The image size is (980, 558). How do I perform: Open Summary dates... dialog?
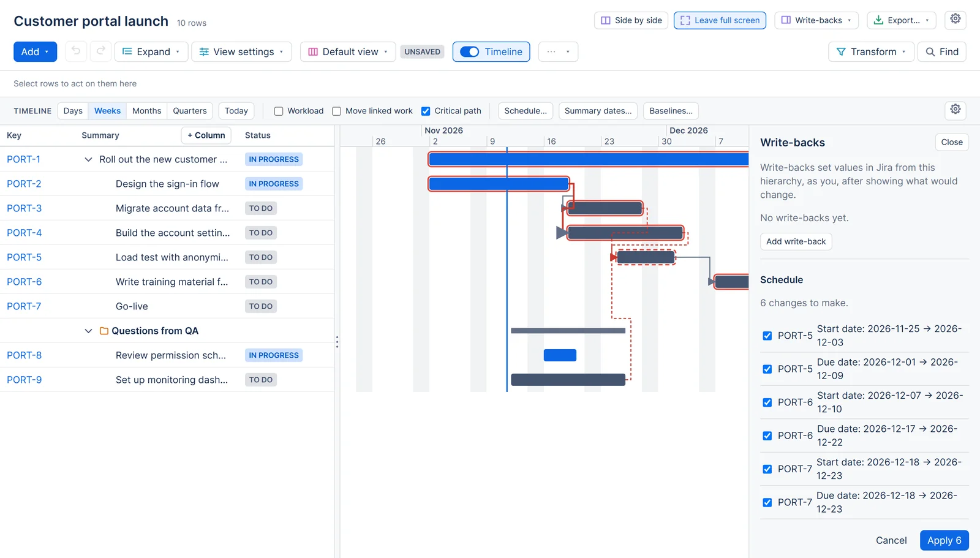[598, 111]
